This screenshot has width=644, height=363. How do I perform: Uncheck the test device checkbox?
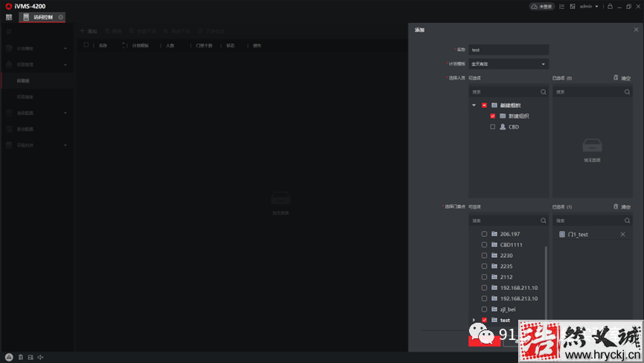pyautogui.click(x=484, y=320)
